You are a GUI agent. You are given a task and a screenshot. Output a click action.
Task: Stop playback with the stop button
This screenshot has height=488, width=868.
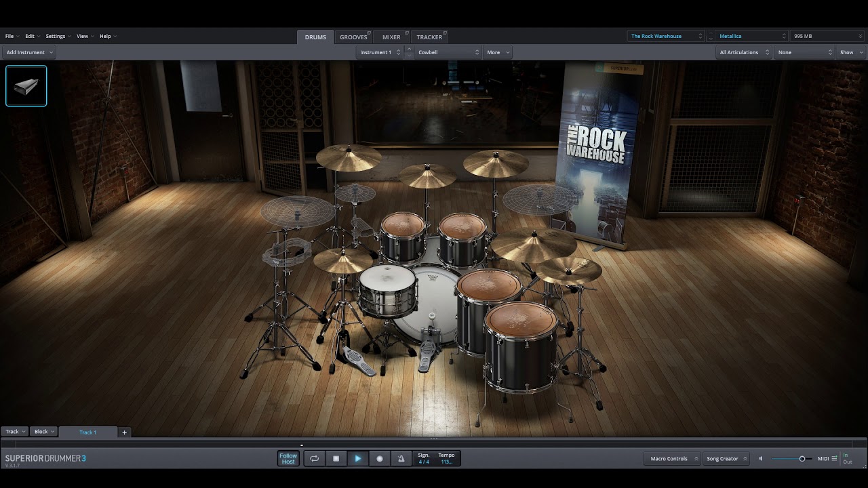(x=336, y=459)
